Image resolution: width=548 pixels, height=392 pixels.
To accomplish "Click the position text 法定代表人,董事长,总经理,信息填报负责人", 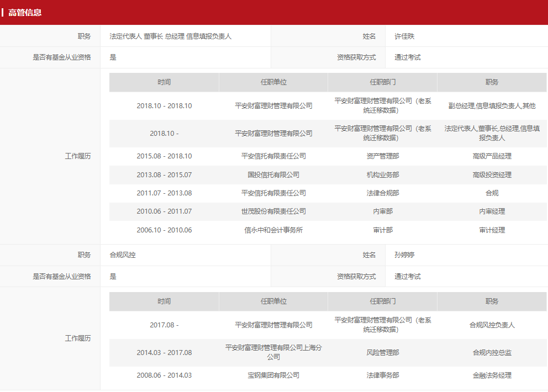I will [x=492, y=133].
